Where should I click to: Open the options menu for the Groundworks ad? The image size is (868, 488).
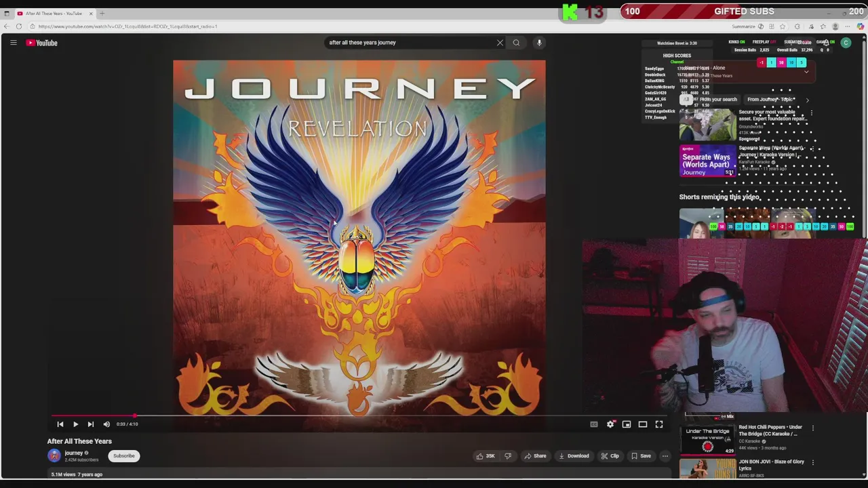point(812,113)
